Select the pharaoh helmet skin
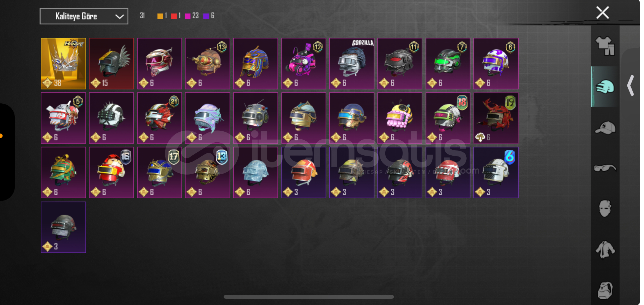The image size is (644, 305). click(255, 64)
